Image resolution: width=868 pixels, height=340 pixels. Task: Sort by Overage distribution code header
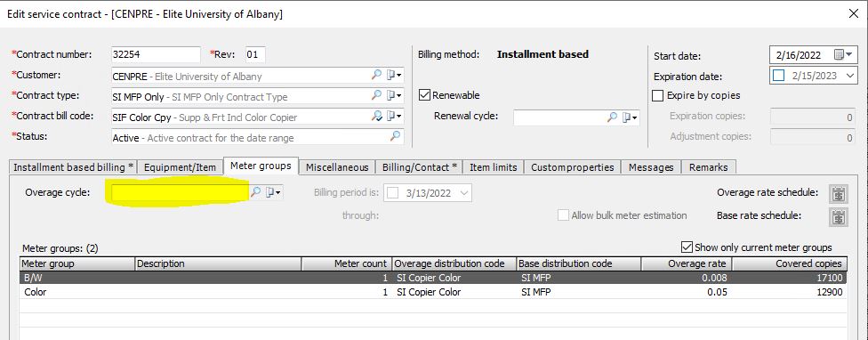[x=454, y=263]
